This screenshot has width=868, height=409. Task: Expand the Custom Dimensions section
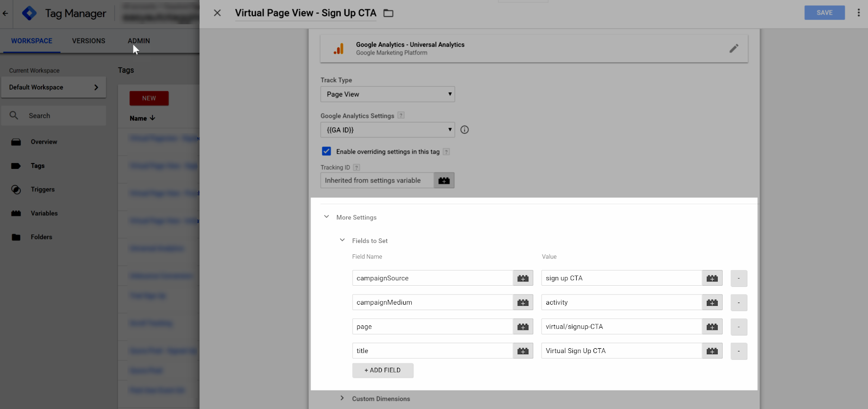(x=342, y=398)
